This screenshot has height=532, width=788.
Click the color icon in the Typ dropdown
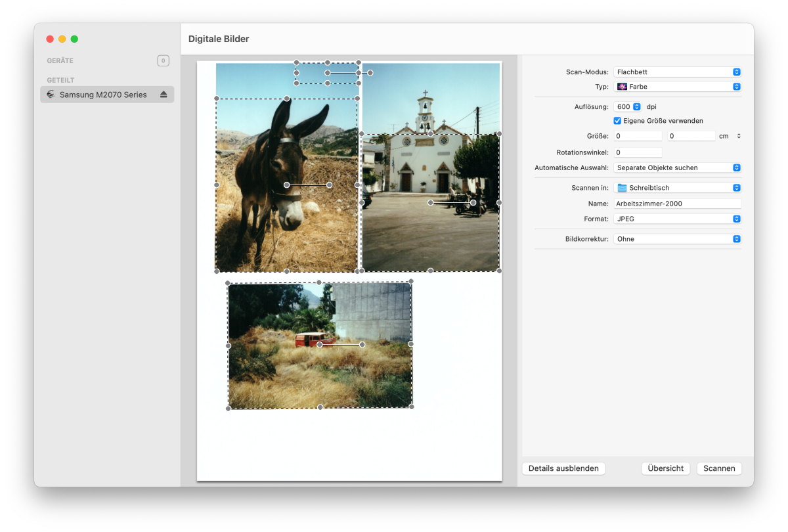point(622,87)
